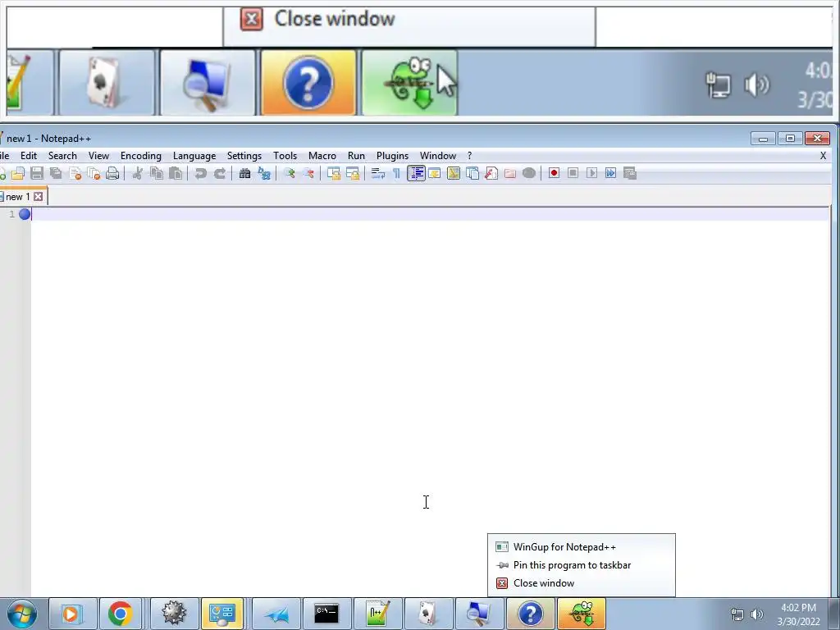This screenshot has width=840, height=630.
Task: Choose 'WinGup for Notepad++' in jump list
Action: pos(582,547)
